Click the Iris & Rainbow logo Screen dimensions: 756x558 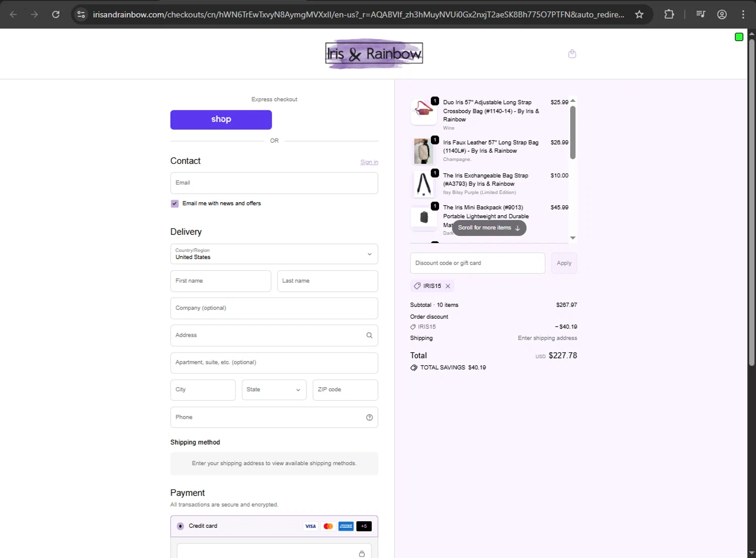click(374, 53)
